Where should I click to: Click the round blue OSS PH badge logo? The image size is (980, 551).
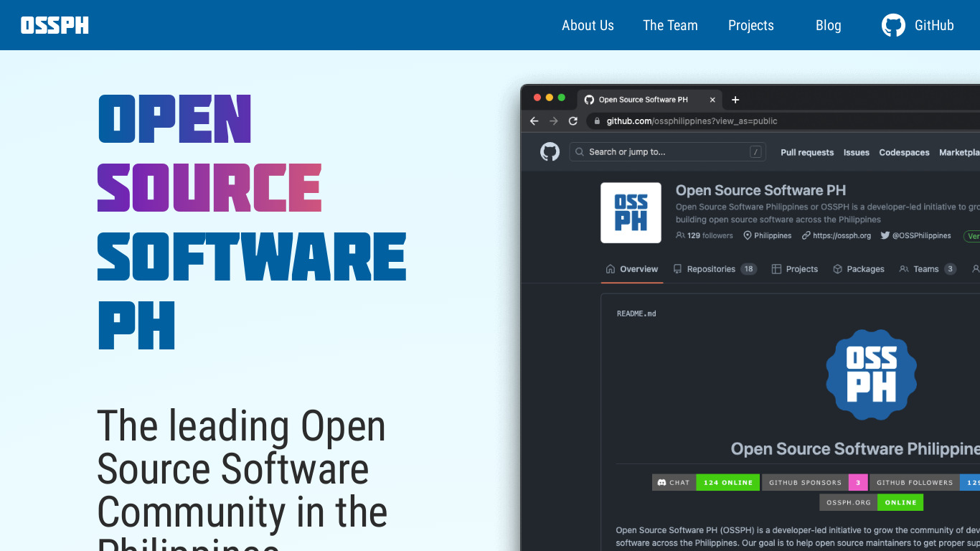871,375
